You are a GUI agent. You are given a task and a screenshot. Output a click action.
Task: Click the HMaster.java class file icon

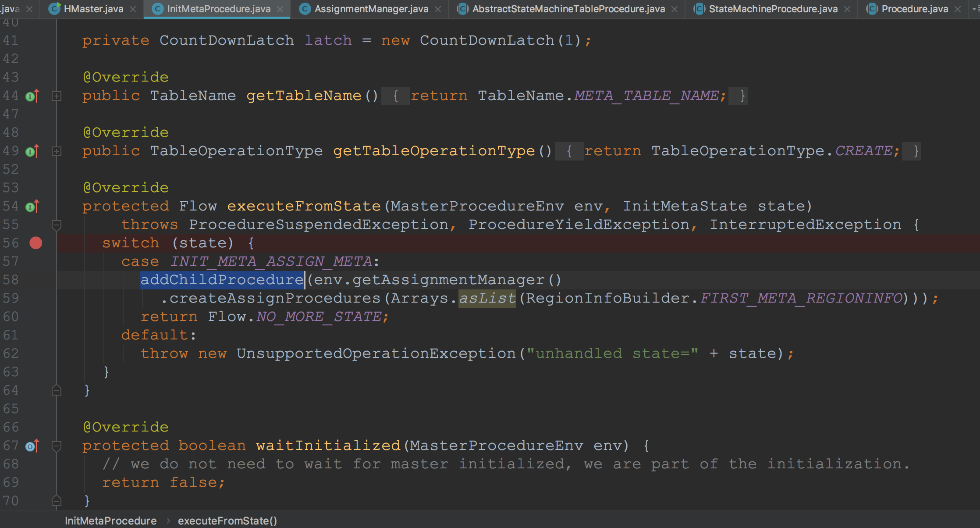click(54, 9)
